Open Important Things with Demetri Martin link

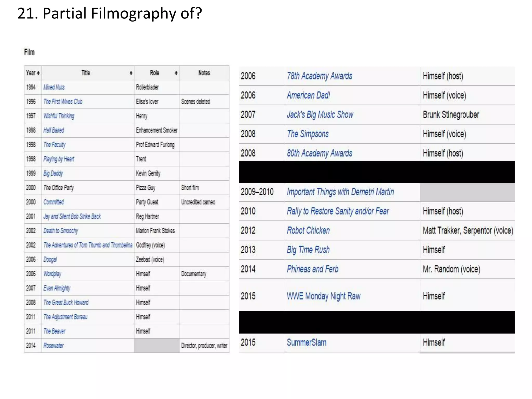click(x=340, y=192)
